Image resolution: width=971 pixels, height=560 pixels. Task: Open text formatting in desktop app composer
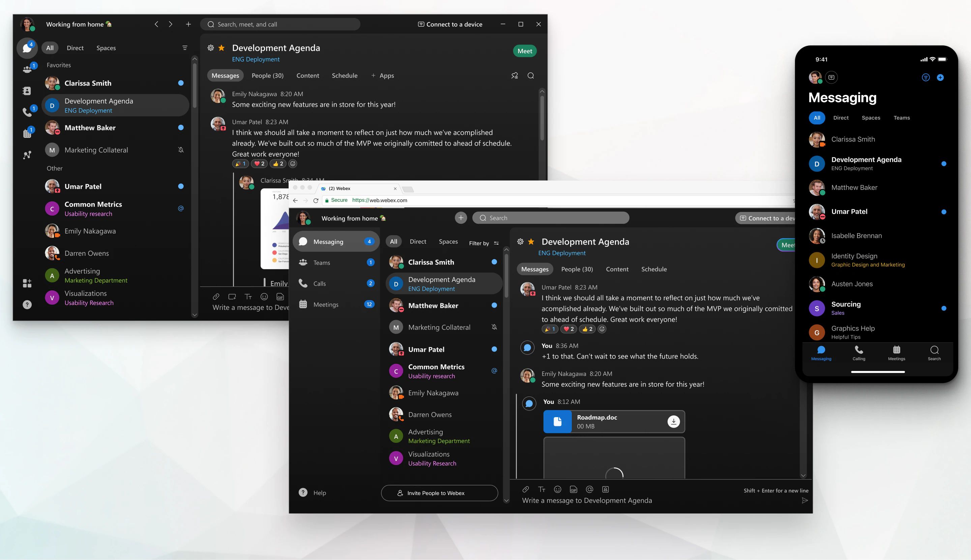coord(248,297)
